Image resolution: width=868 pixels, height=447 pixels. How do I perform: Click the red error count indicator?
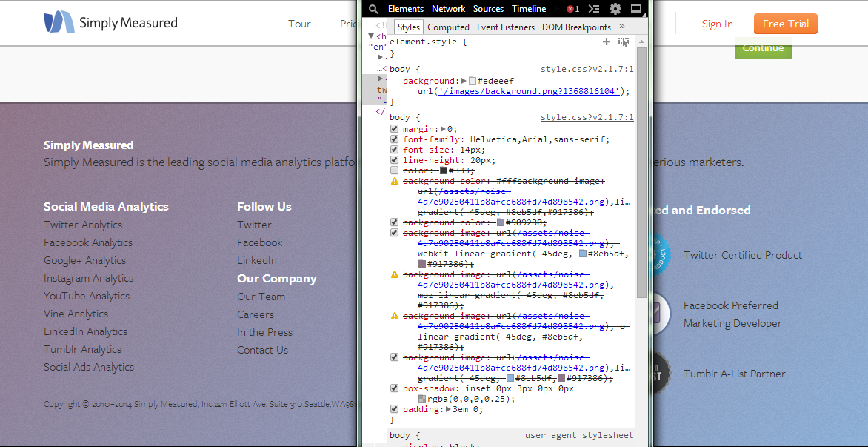(x=573, y=9)
